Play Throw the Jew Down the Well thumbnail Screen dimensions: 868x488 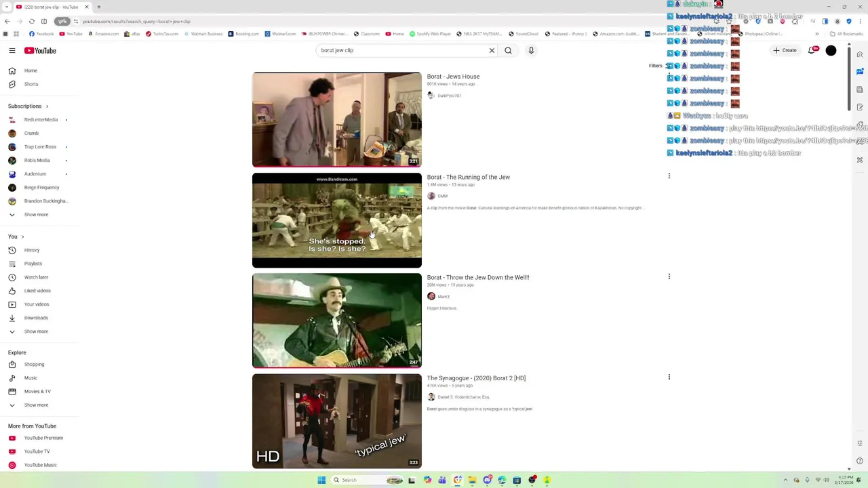tap(337, 321)
